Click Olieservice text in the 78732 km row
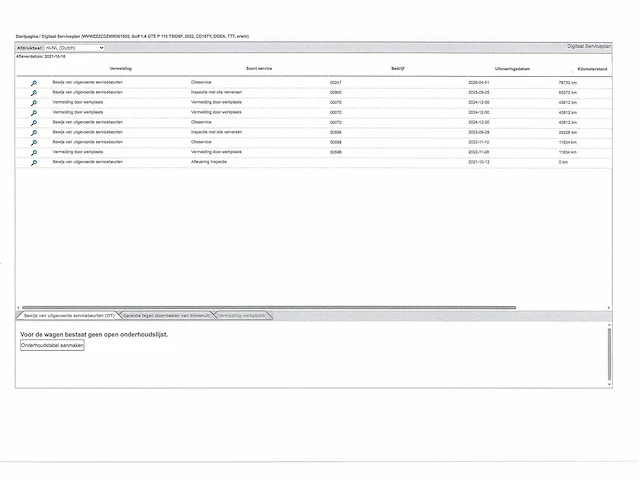 click(201, 82)
